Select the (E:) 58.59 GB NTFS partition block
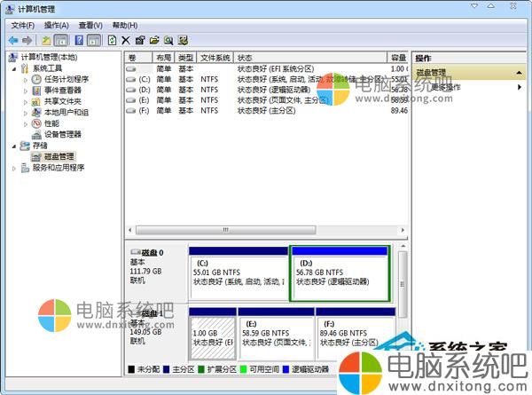The height and width of the screenshot is (395, 532). [x=276, y=335]
